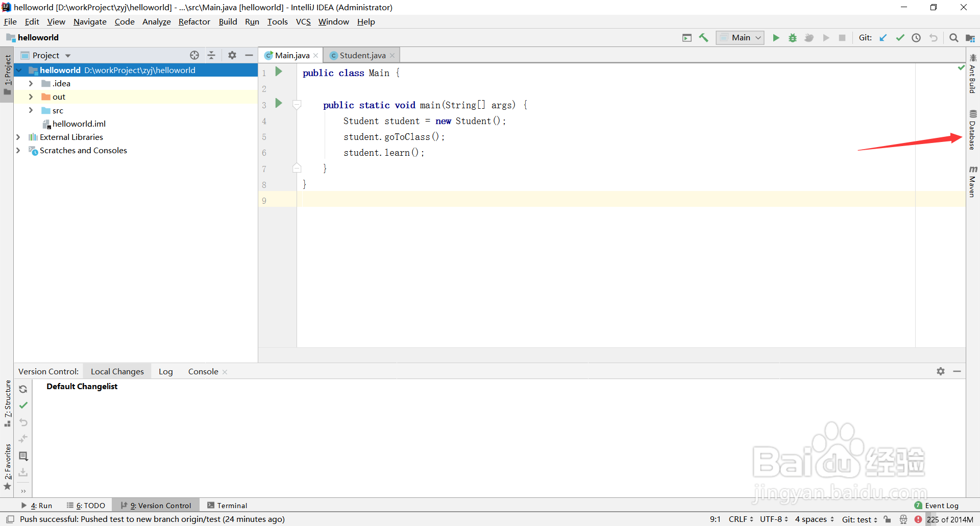980x526 pixels.
Task: Run class Main from gutter line 1
Action: click(279, 71)
